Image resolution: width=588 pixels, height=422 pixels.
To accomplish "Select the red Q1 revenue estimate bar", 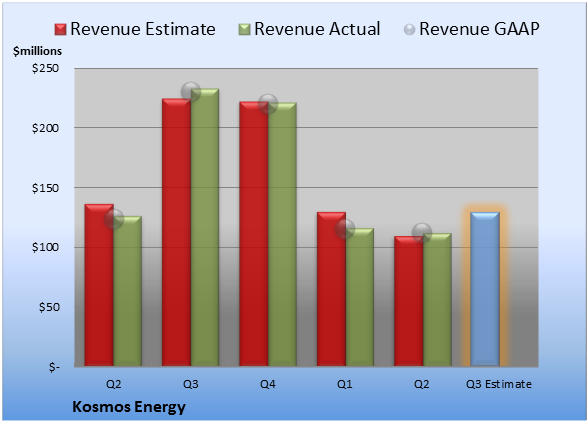I will 331,289.
